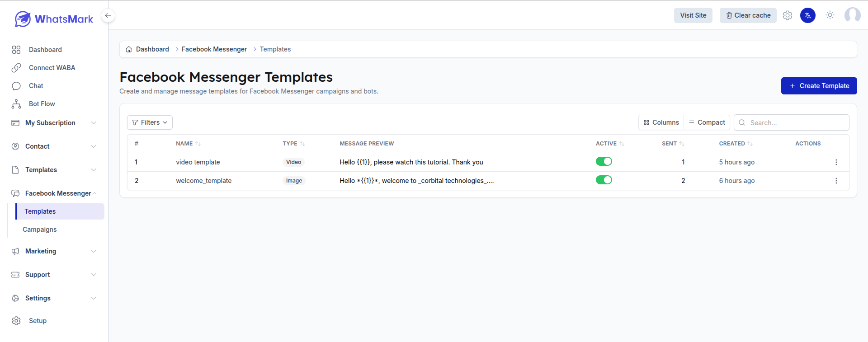Open Chat bubble icon in sidebar

point(16,86)
